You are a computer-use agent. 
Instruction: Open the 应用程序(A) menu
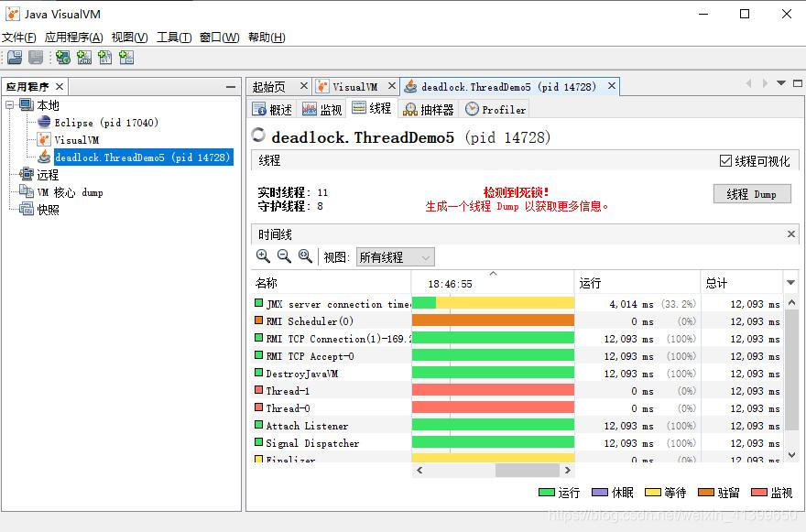73,37
